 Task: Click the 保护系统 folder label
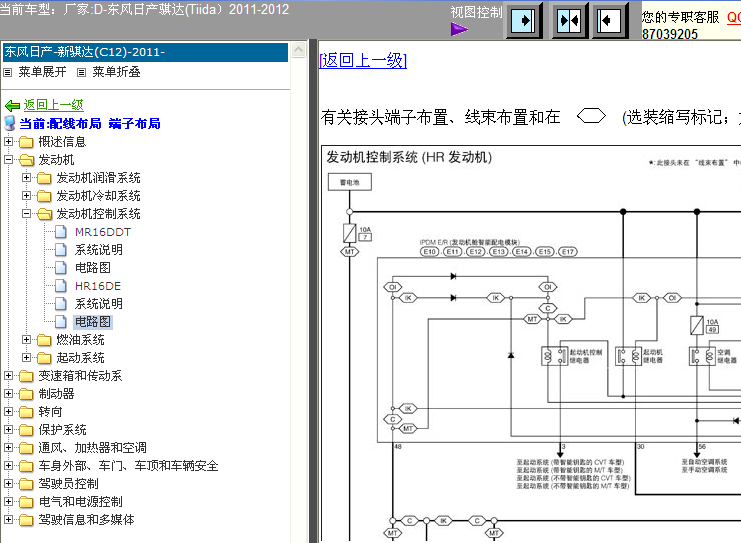tap(62, 430)
